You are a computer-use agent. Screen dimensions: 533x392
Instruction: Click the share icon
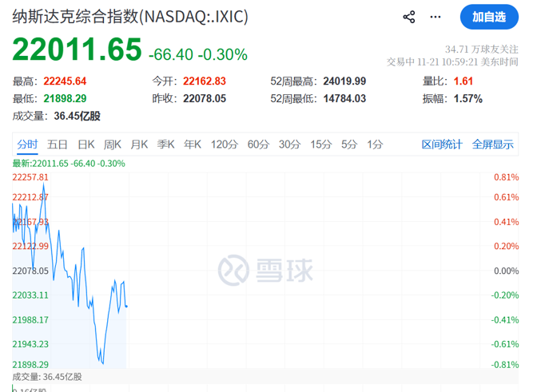(409, 17)
